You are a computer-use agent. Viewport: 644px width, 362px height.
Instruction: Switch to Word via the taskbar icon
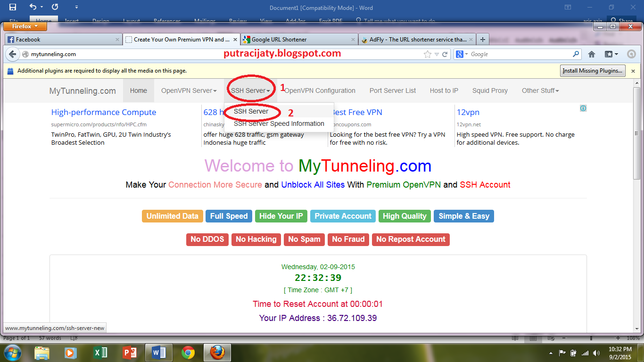click(159, 353)
